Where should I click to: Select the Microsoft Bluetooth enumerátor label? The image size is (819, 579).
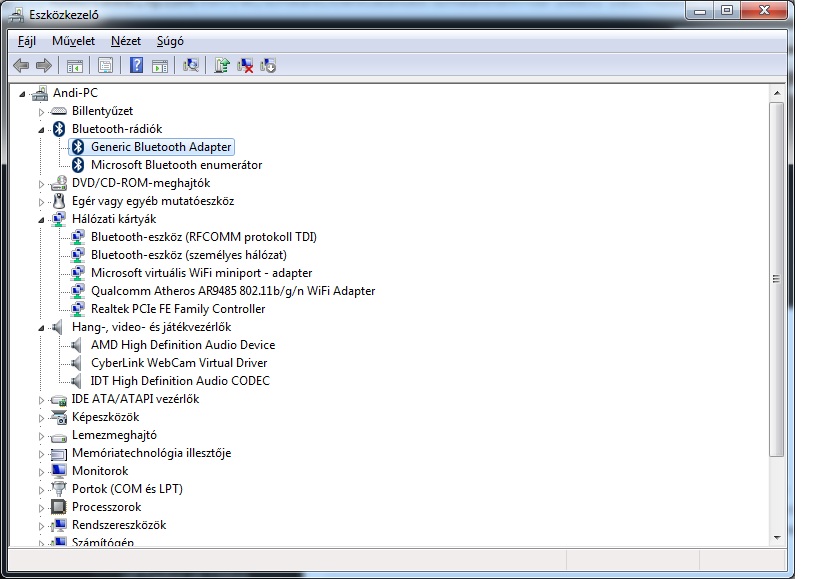[x=177, y=165]
